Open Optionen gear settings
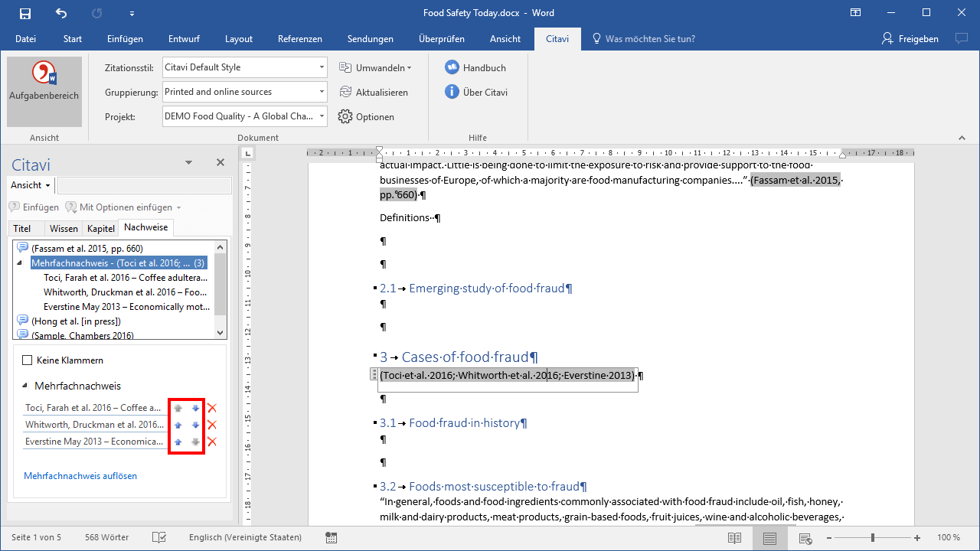Screen dimensions: 980x551 (345, 117)
